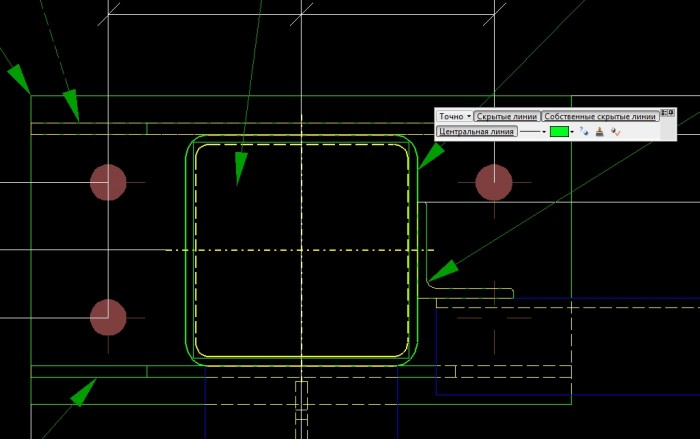Select the upper-left red circle hole
700x439 pixels.
coord(108,182)
